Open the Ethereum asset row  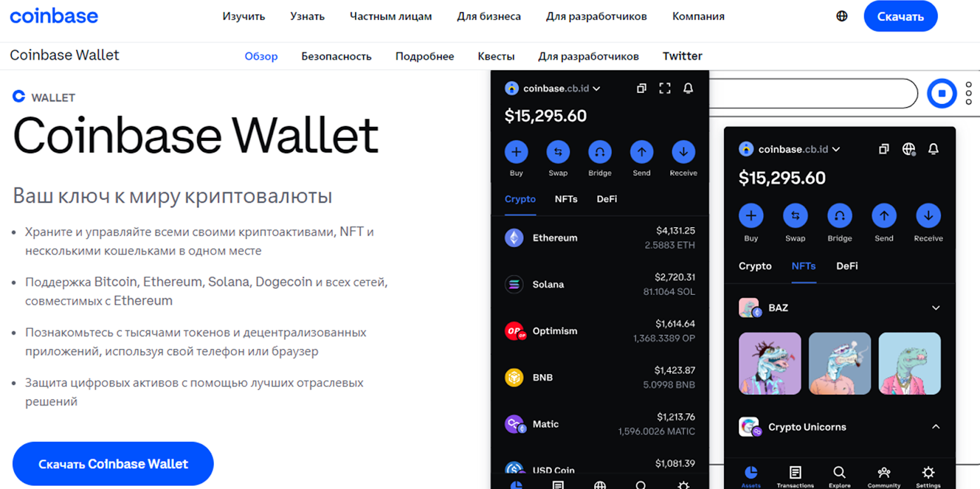pos(600,238)
